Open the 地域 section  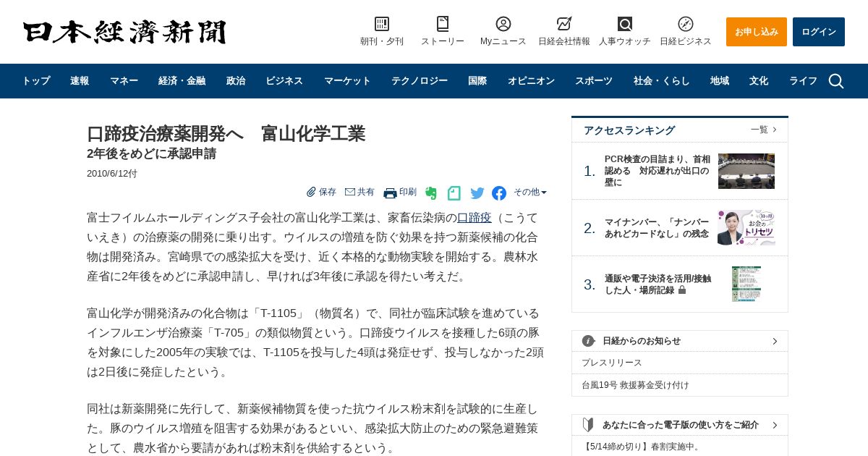coord(720,81)
